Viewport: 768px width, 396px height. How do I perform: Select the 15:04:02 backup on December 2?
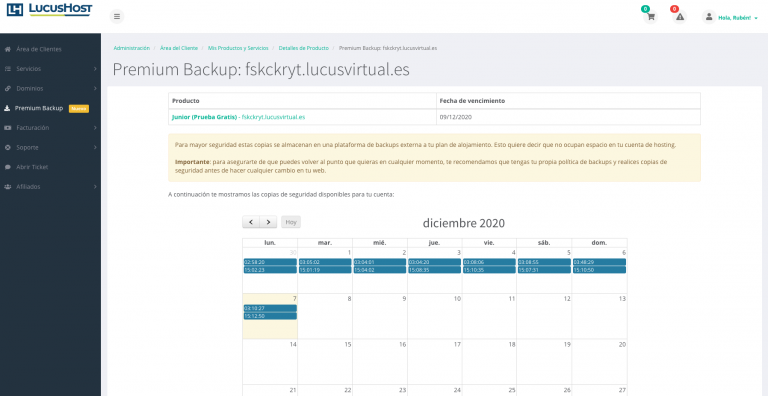tap(380, 270)
